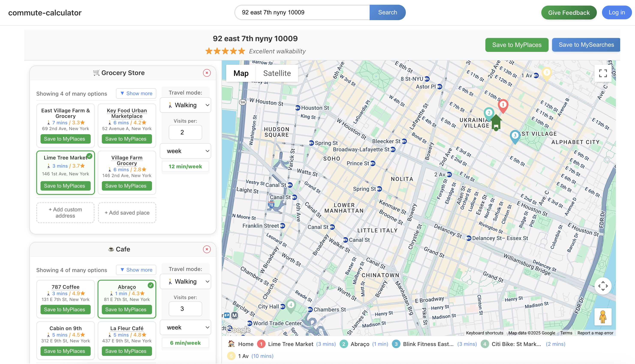Click legend badge 2 Abraço
The width and height of the screenshot is (635, 364).
coord(344,344)
